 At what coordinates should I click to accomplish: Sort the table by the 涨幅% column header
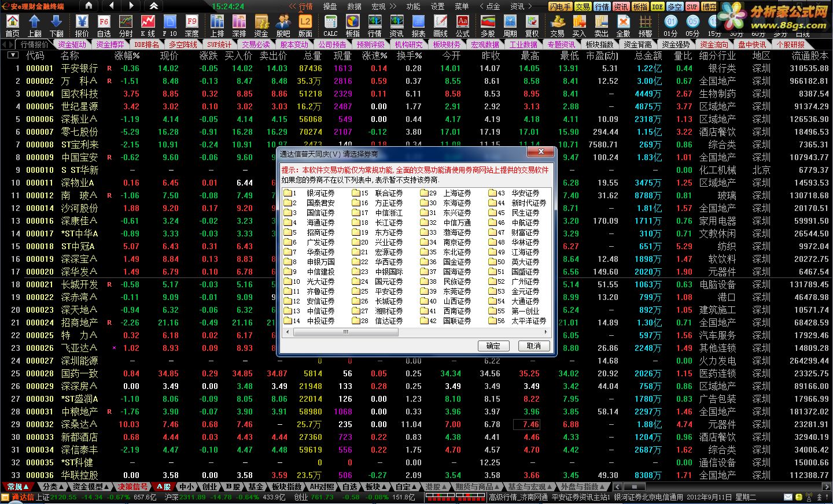tap(127, 55)
